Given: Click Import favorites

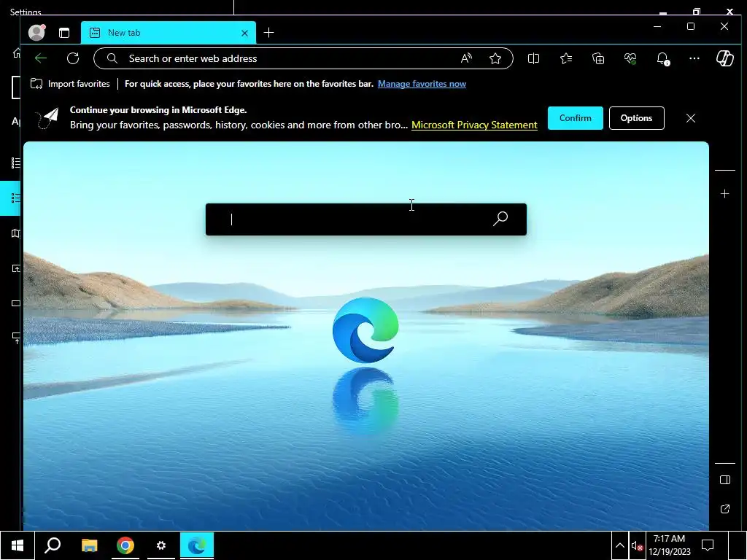Looking at the screenshot, I should pos(70,84).
